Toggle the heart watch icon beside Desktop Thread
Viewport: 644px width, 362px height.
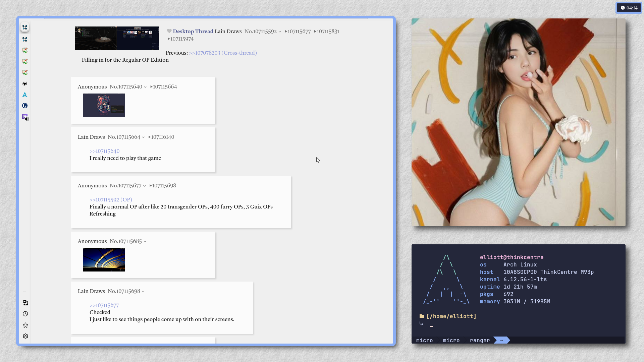(169, 31)
